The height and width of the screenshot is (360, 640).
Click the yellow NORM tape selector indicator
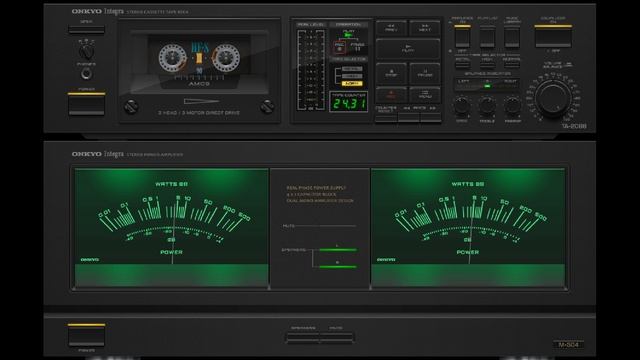pyautogui.click(x=352, y=83)
